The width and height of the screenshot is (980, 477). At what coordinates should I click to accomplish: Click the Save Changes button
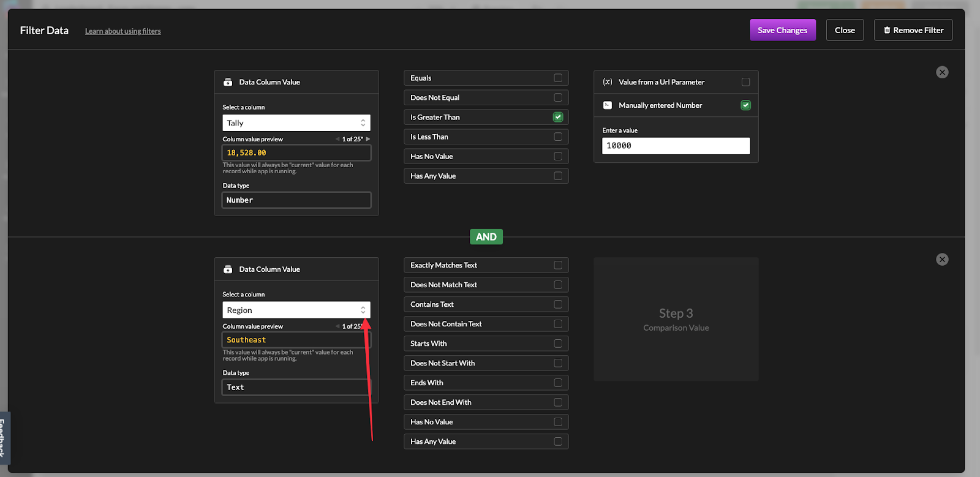pos(783,30)
